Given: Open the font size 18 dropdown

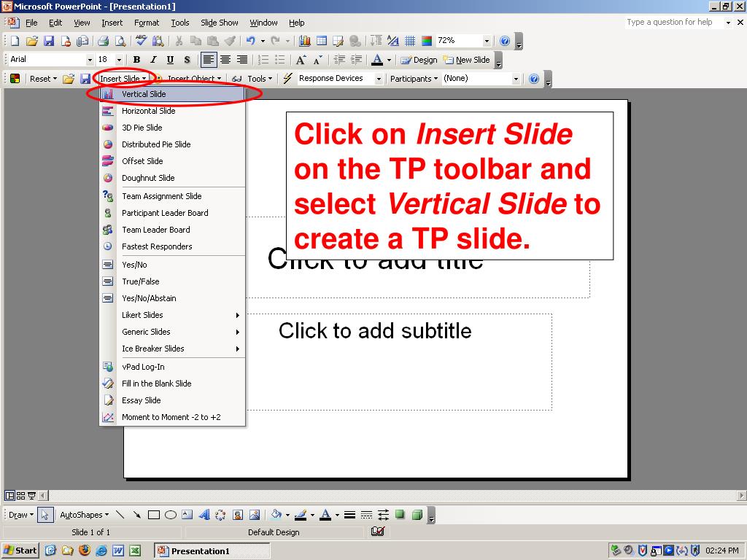Looking at the screenshot, I should pyautogui.click(x=119, y=60).
